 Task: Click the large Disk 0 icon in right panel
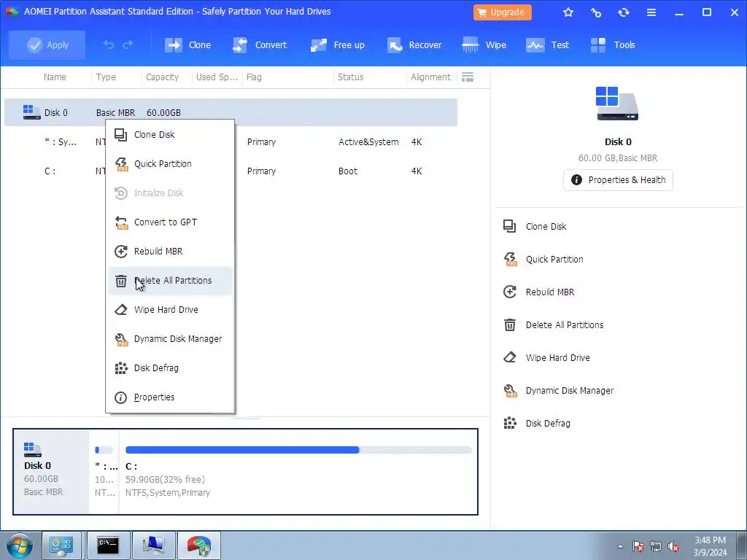617,104
